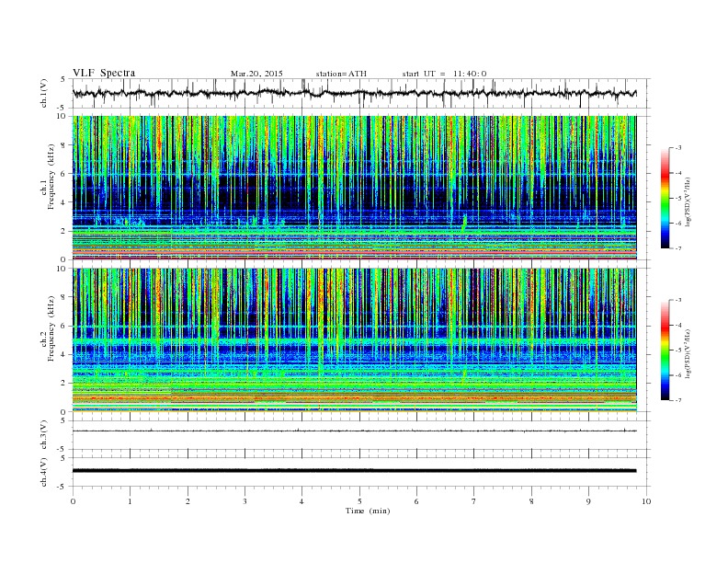Click the "-4" tick on ch.2 colorbar

point(678,325)
